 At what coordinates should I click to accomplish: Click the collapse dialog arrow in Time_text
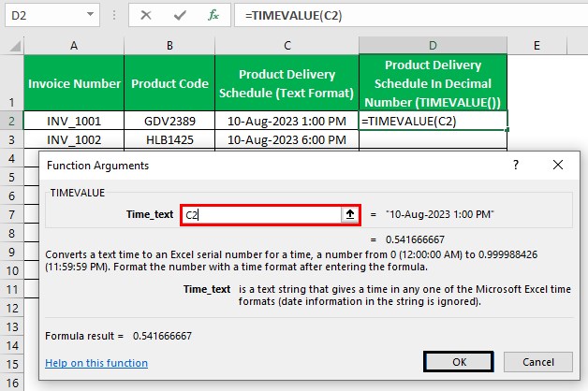click(350, 214)
